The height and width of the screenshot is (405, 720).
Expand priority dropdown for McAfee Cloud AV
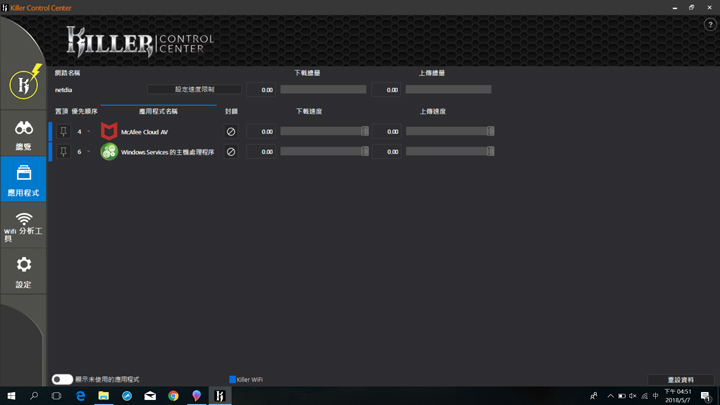(x=89, y=132)
